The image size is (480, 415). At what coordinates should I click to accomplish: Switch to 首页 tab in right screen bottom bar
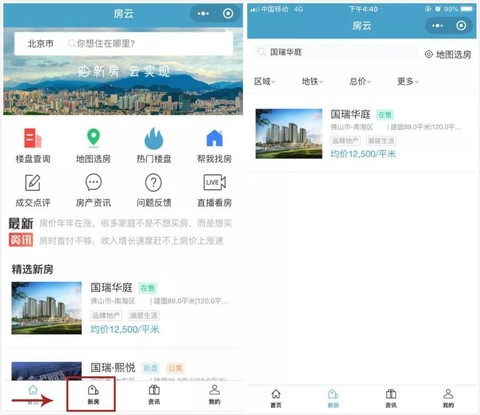coord(276,398)
